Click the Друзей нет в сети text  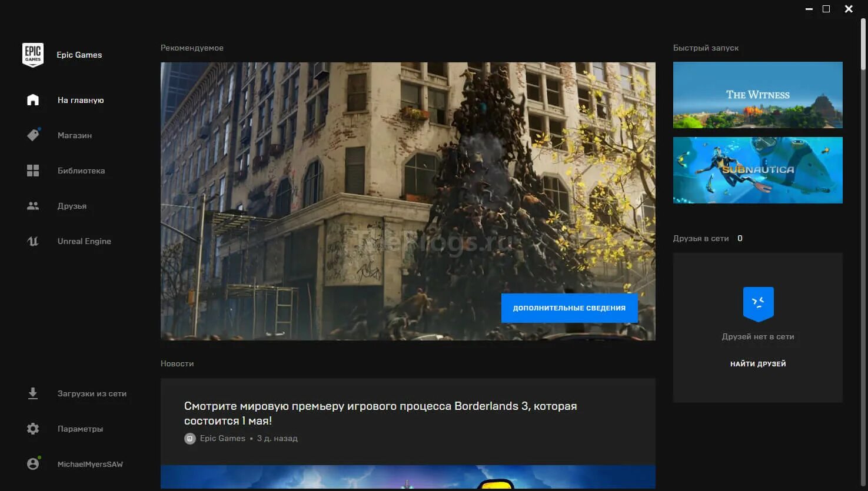(x=758, y=337)
